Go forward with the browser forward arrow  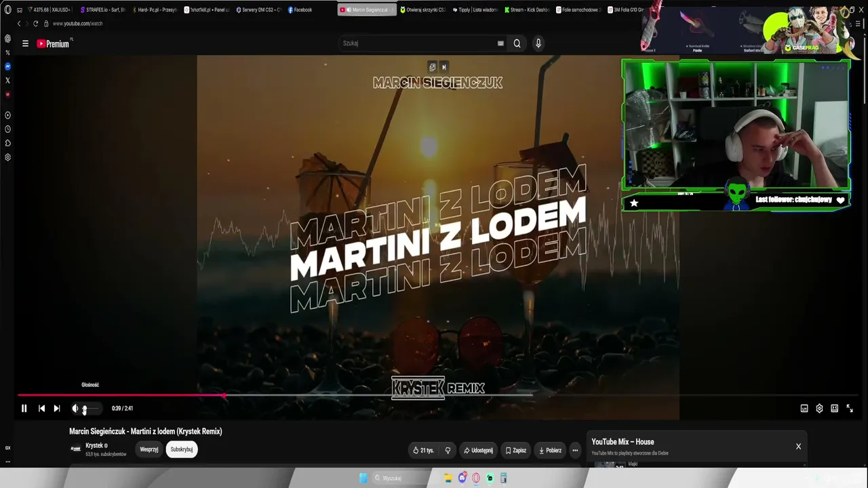pos(27,24)
